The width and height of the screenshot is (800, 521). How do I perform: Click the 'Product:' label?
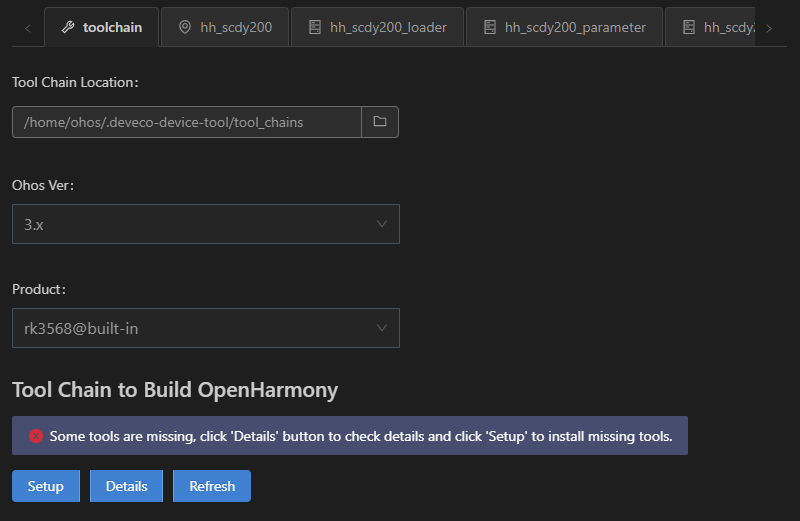[x=39, y=289]
